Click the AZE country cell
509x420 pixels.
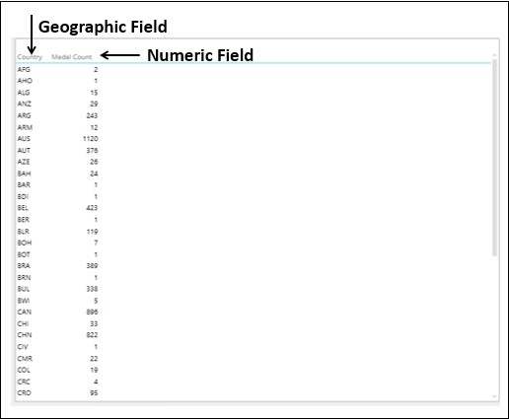[x=24, y=162]
